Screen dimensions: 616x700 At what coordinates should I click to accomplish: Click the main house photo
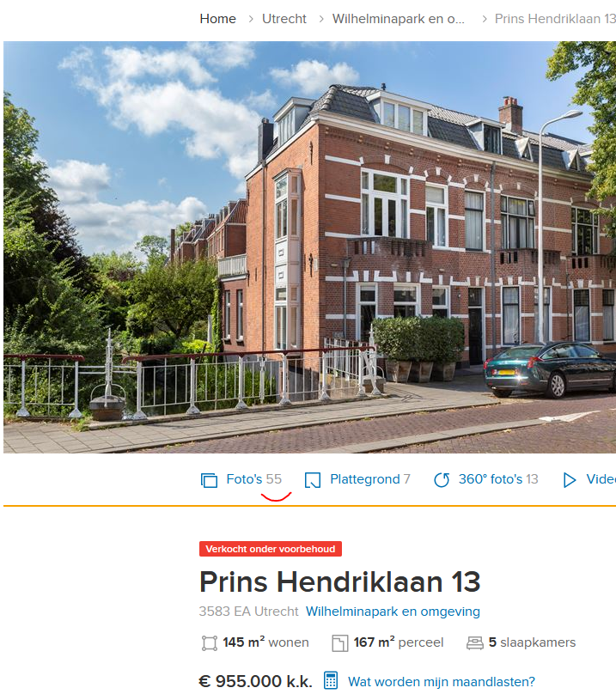309,247
